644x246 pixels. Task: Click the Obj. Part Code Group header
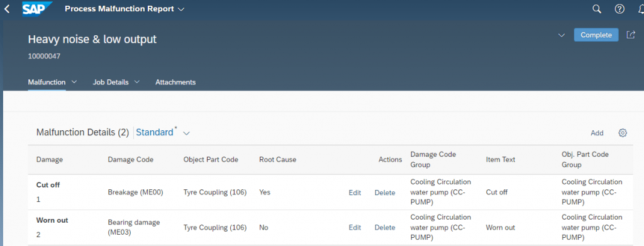(585, 160)
